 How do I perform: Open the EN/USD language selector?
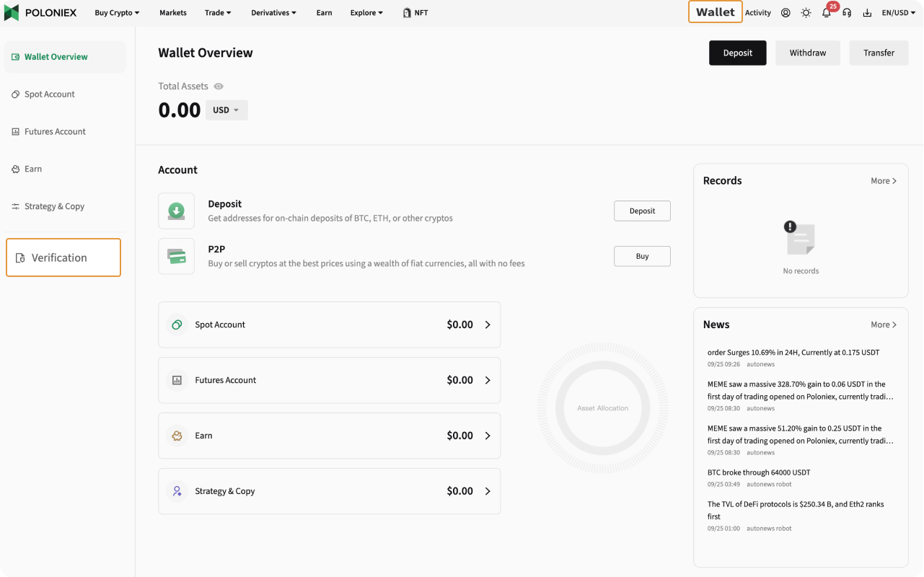(x=898, y=12)
